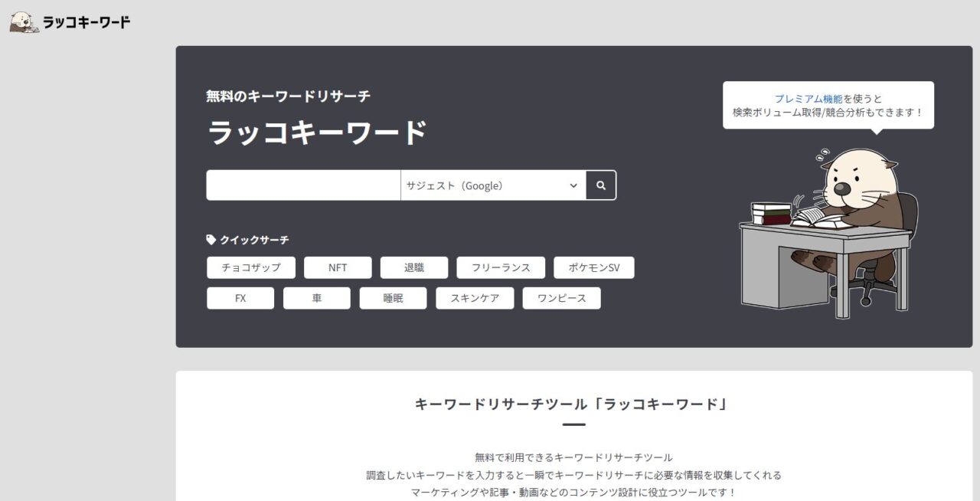The height and width of the screenshot is (501, 980).
Task: Click the magnifier search button
Action: pyautogui.click(x=601, y=185)
